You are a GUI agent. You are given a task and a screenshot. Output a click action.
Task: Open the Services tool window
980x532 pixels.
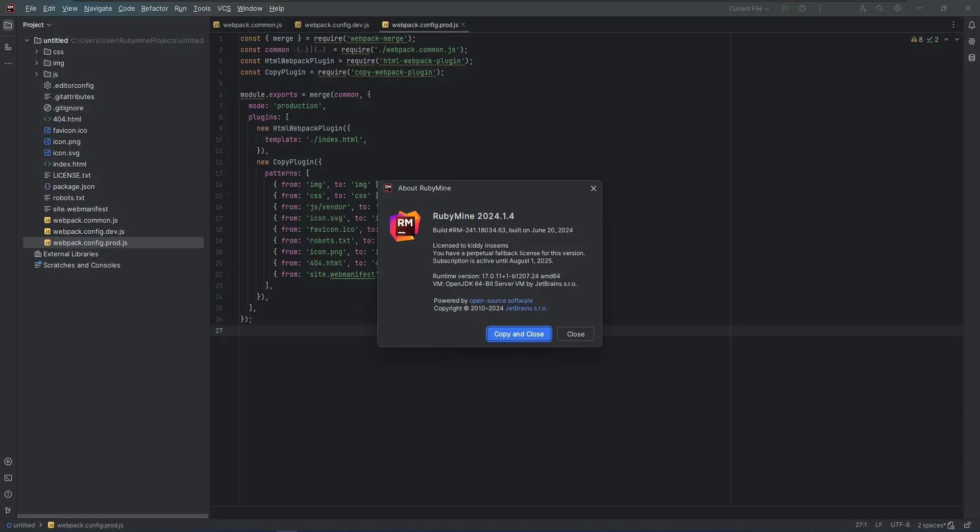click(8, 462)
